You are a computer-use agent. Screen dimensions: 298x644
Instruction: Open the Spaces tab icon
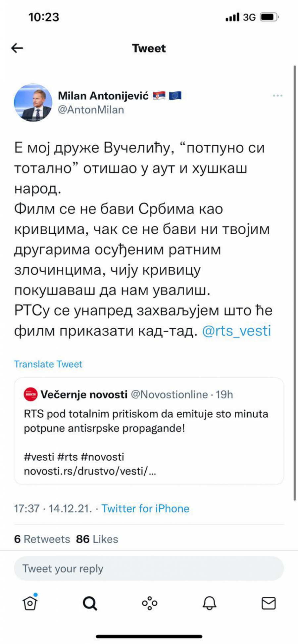[149, 603]
